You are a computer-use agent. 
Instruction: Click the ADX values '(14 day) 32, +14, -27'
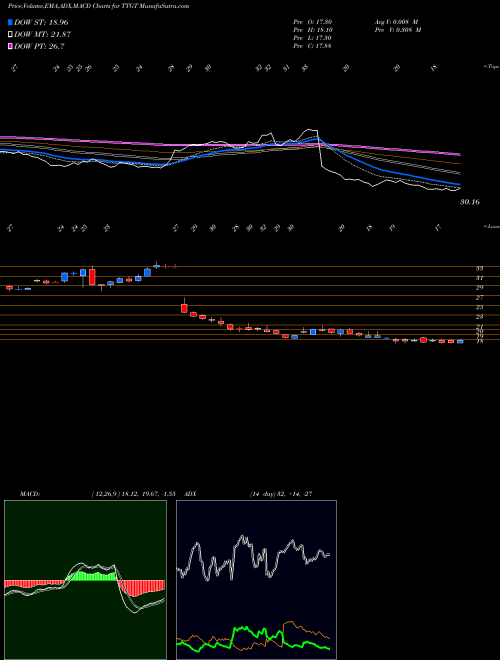tap(281, 494)
